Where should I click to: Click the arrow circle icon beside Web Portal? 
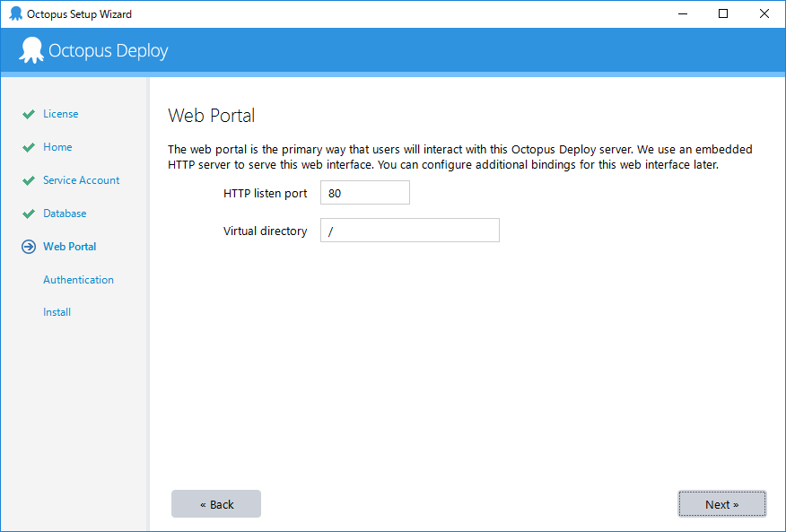tap(29, 247)
